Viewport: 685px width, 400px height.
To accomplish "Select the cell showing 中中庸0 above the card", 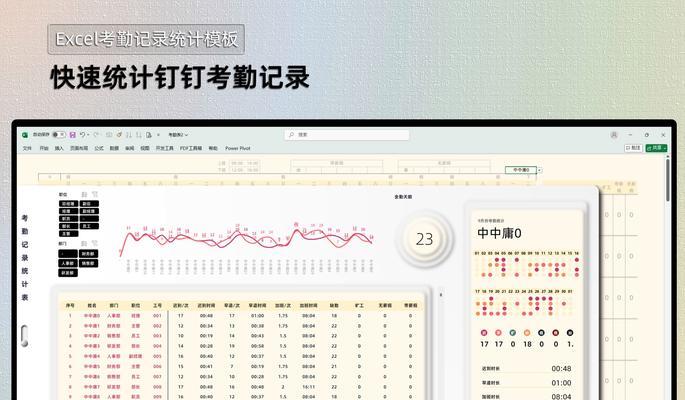I will coord(521,170).
